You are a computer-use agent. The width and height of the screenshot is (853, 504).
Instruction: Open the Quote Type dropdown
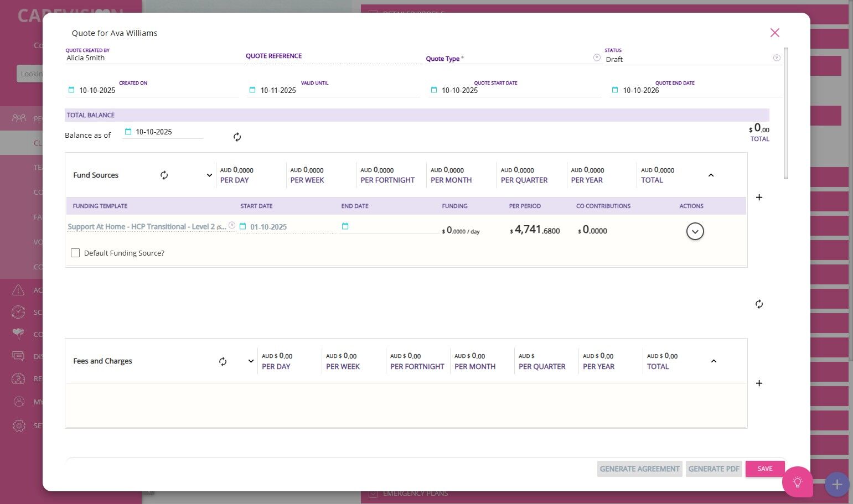coord(597,58)
